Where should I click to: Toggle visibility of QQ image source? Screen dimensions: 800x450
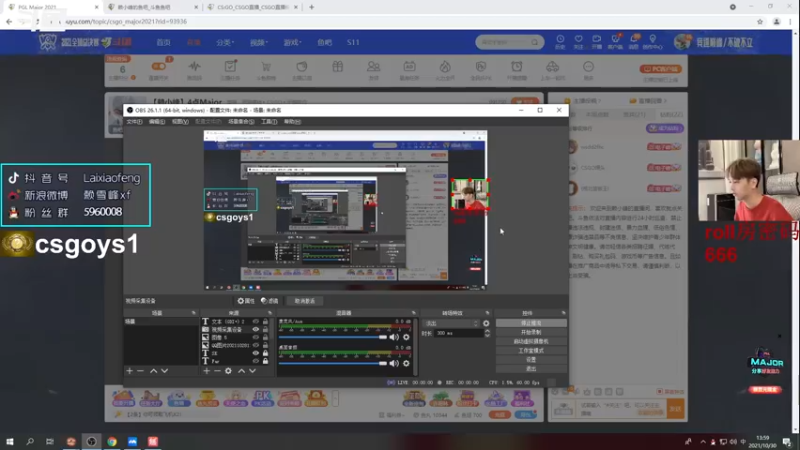point(256,345)
